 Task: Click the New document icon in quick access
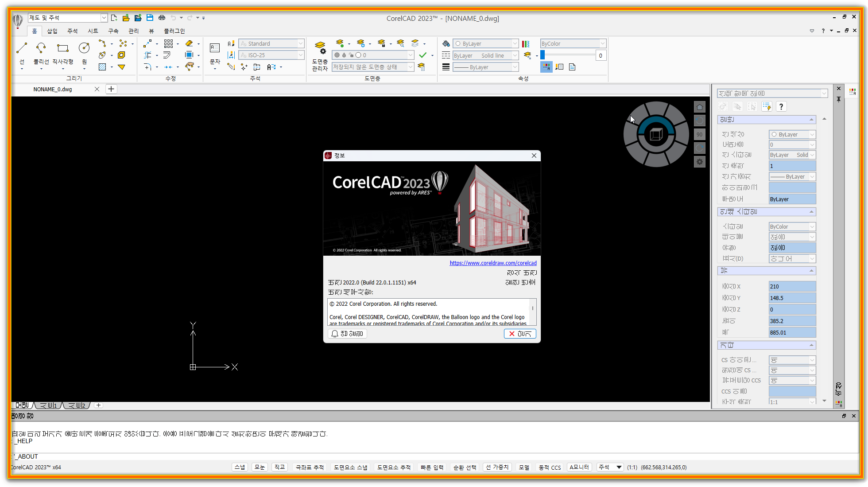coord(114,18)
